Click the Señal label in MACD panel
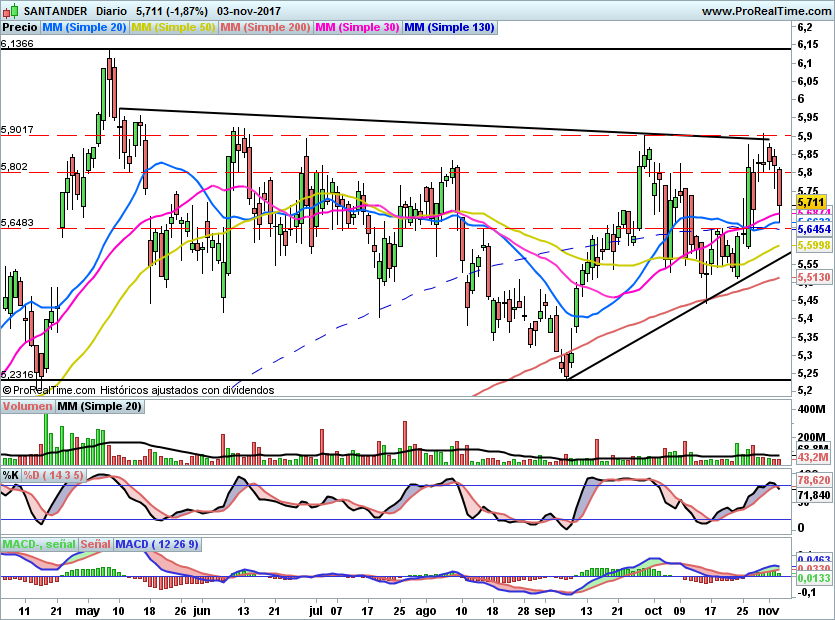This screenshot has width=835, height=620. (95, 544)
